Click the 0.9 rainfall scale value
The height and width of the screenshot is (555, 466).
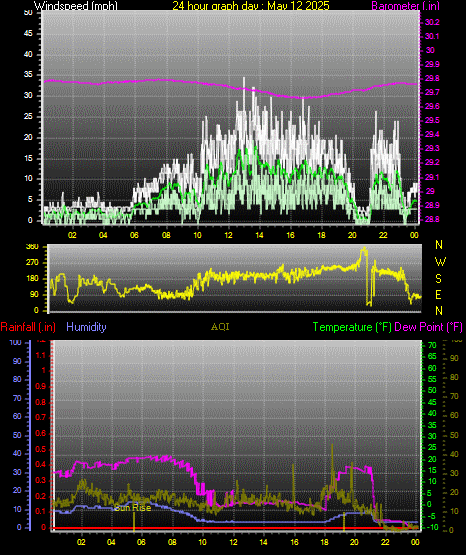[x=41, y=386]
